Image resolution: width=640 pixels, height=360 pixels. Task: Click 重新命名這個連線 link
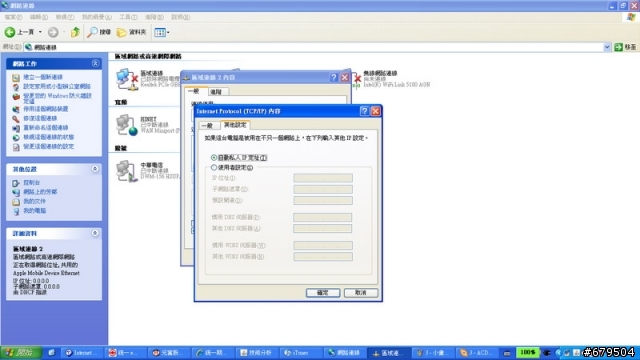46,128
